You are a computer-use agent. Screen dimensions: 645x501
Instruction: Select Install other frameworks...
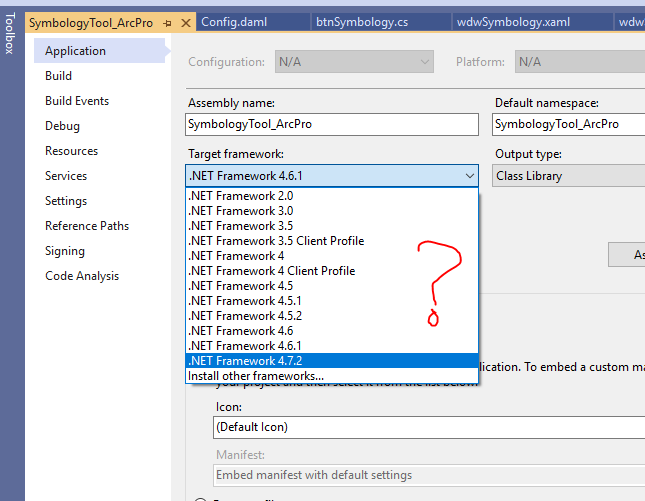click(x=332, y=376)
